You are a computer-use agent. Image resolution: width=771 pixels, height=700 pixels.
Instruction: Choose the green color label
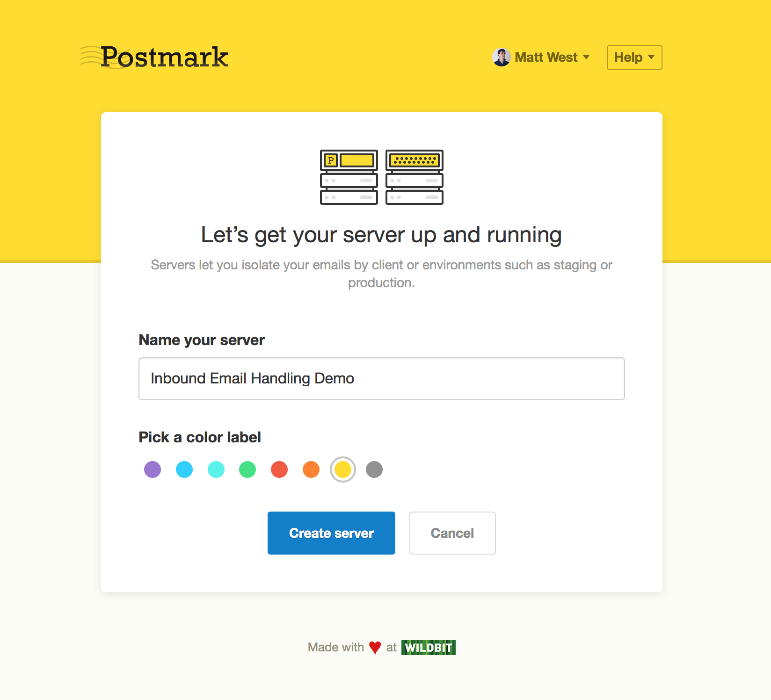pyautogui.click(x=247, y=469)
